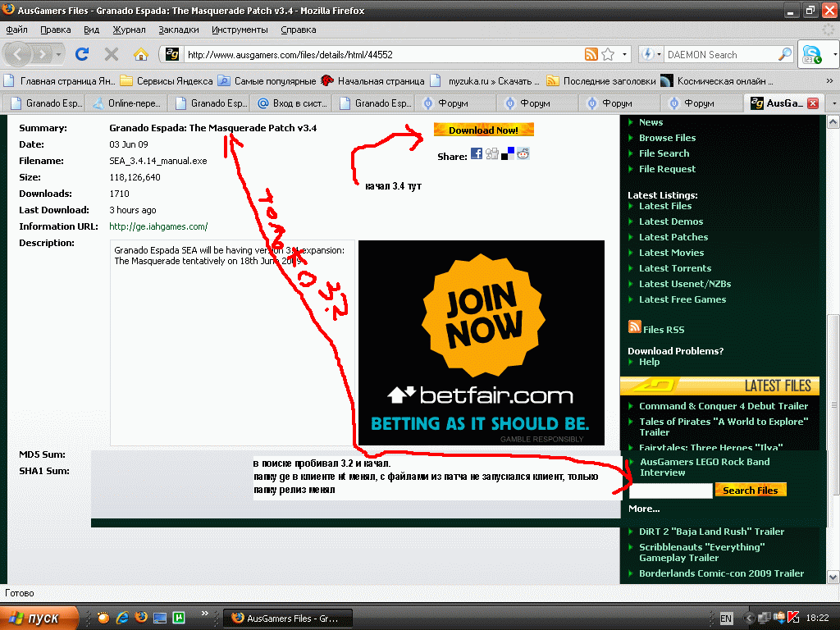
Task: Close the AusGamers tab
Action: (813, 103)
